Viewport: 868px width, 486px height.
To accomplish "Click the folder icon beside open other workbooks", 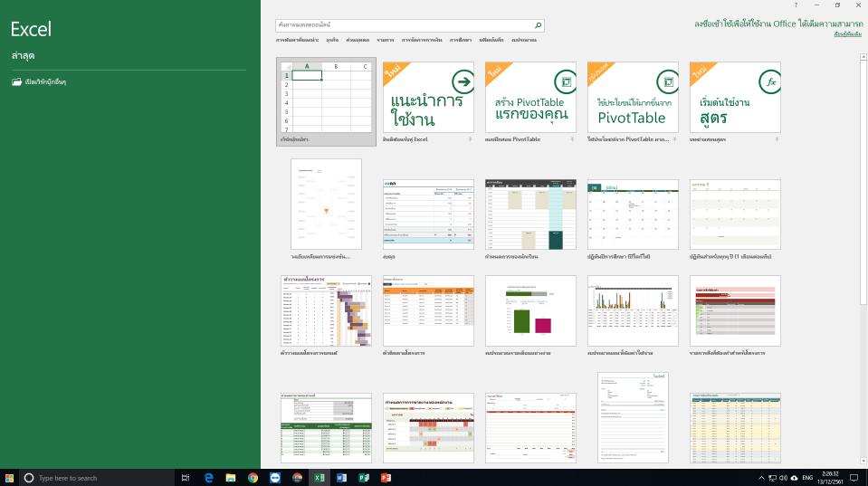I will 16,82.
